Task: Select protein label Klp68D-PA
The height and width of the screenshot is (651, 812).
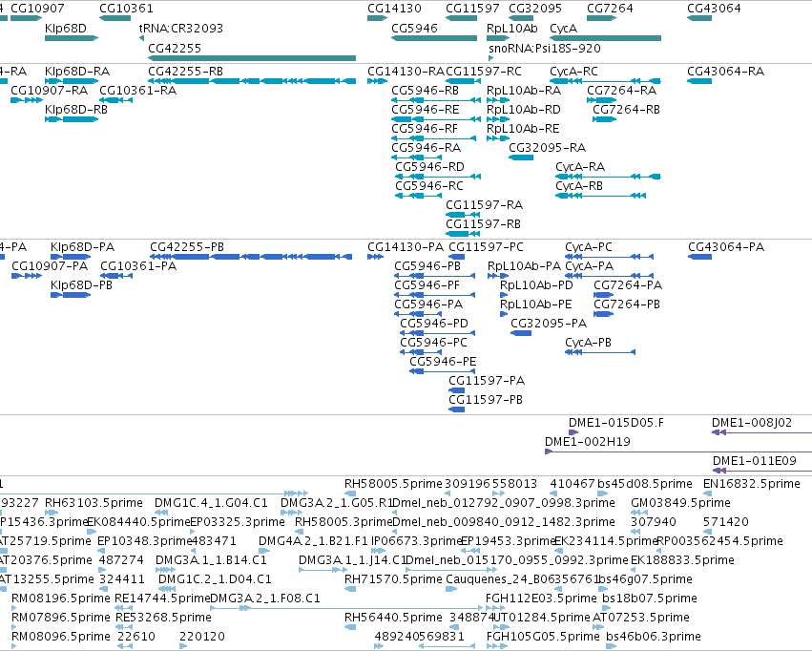Action: coord(82,247)
